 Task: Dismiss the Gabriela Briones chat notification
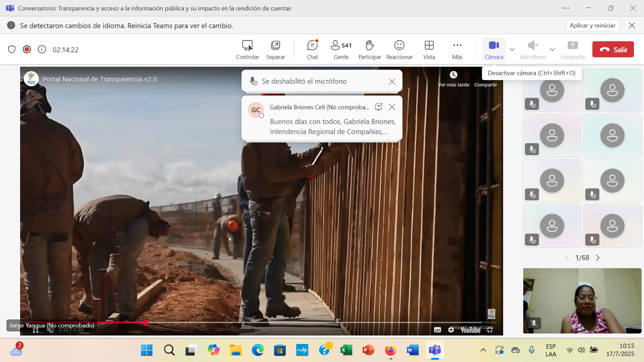pyautogui.click(x=392, y=107)
